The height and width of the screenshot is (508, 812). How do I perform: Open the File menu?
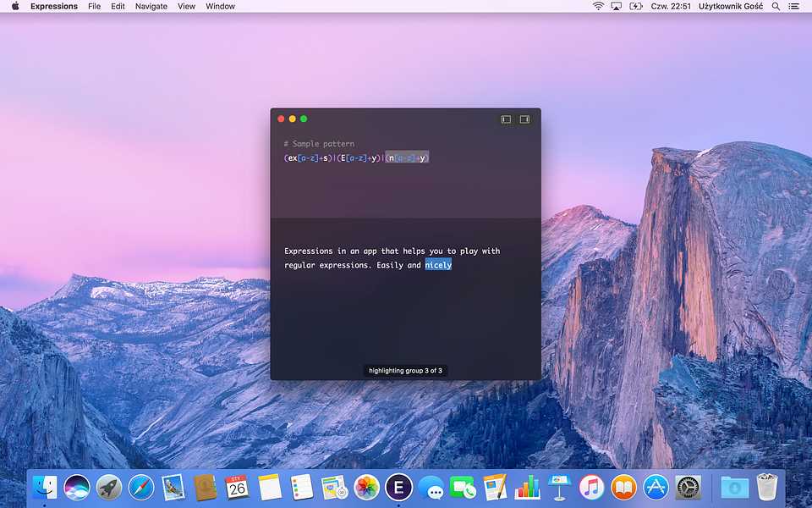pos(94,6)
